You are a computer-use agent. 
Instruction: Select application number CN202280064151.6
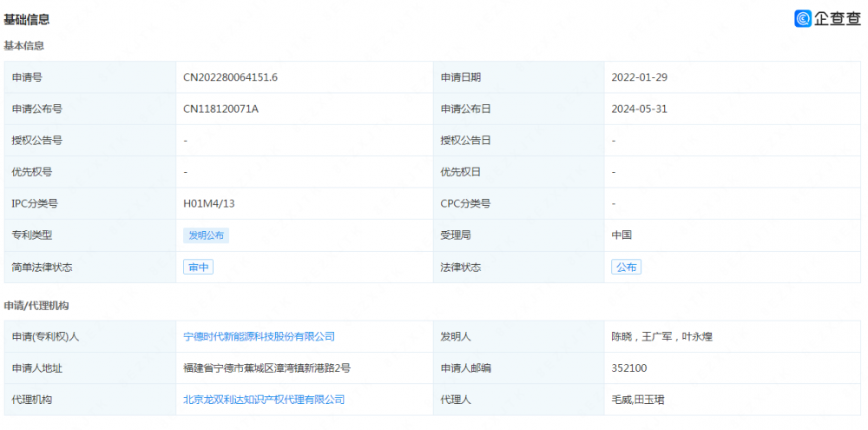(230, 77)
